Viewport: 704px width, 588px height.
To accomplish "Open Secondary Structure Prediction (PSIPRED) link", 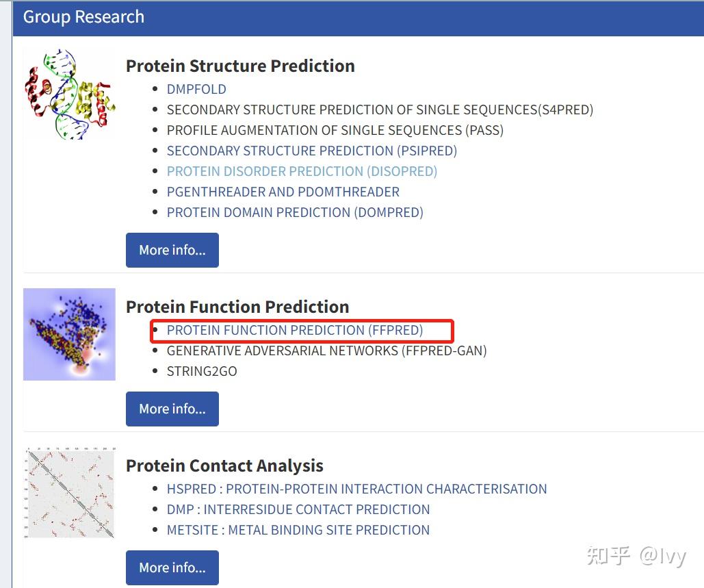I will 311,151.
